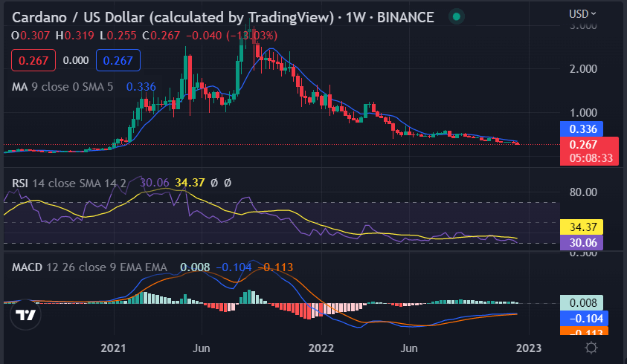Viewport: 627px width, 364px height.
Task: Click the 2022 time axis marker
Action: coord(321,348)
